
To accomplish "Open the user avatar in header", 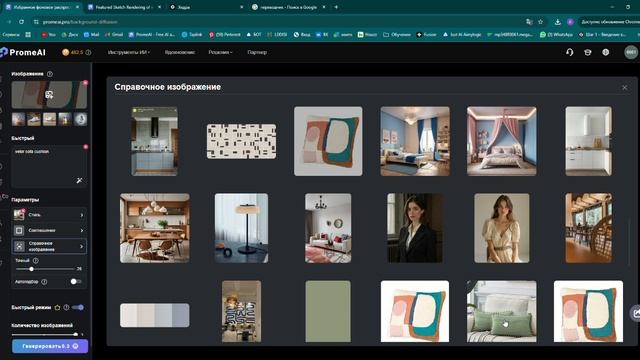I will click(631, 52).
